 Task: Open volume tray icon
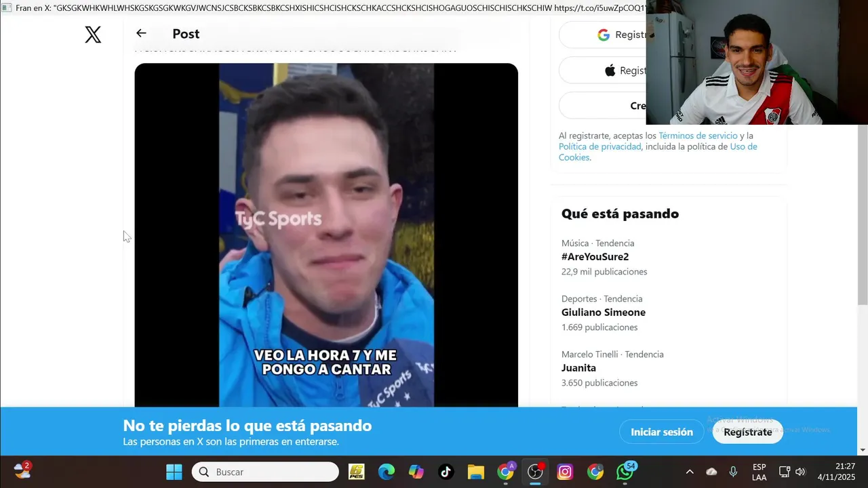tap(800, 472)
